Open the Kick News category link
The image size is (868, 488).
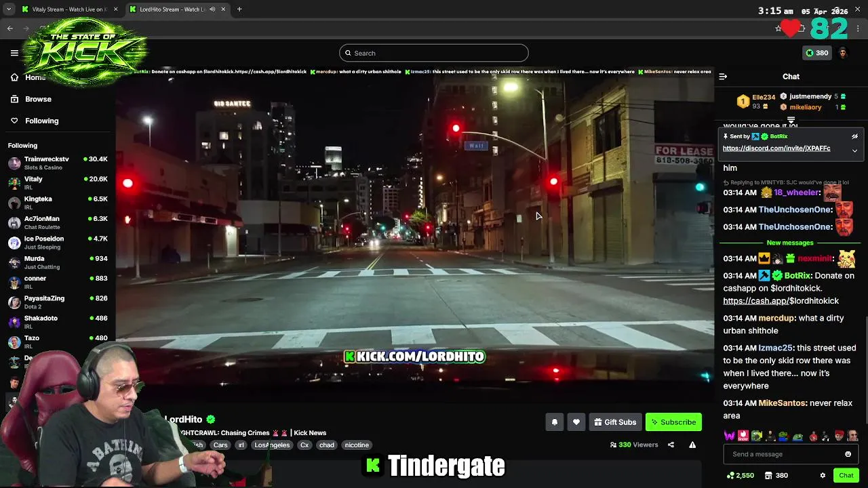pos(310,433)
